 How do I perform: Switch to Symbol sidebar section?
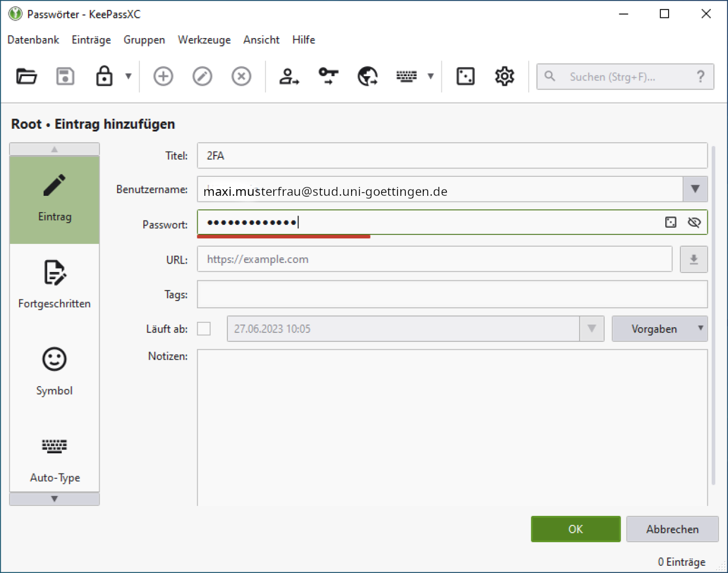click(54, 372)
